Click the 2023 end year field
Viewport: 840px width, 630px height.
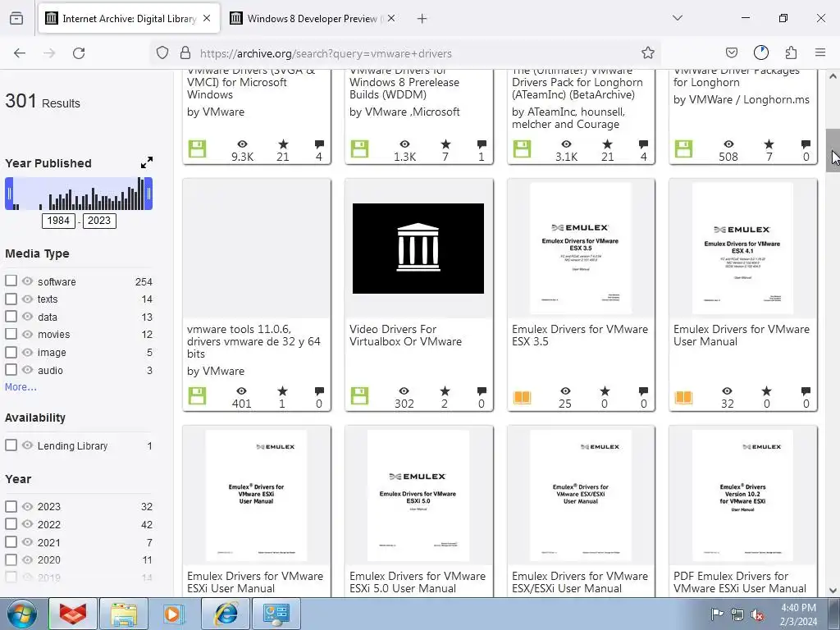99,221
